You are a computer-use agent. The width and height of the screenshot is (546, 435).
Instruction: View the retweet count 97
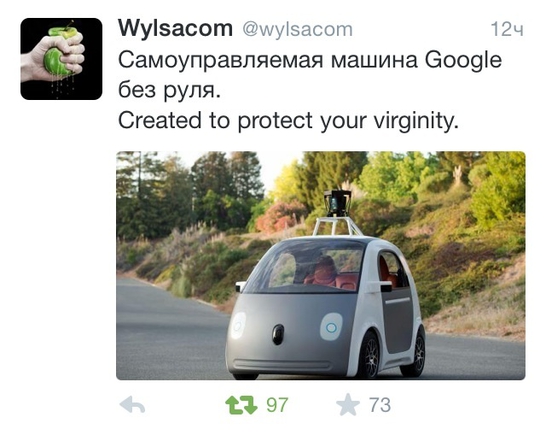(277, 405)
